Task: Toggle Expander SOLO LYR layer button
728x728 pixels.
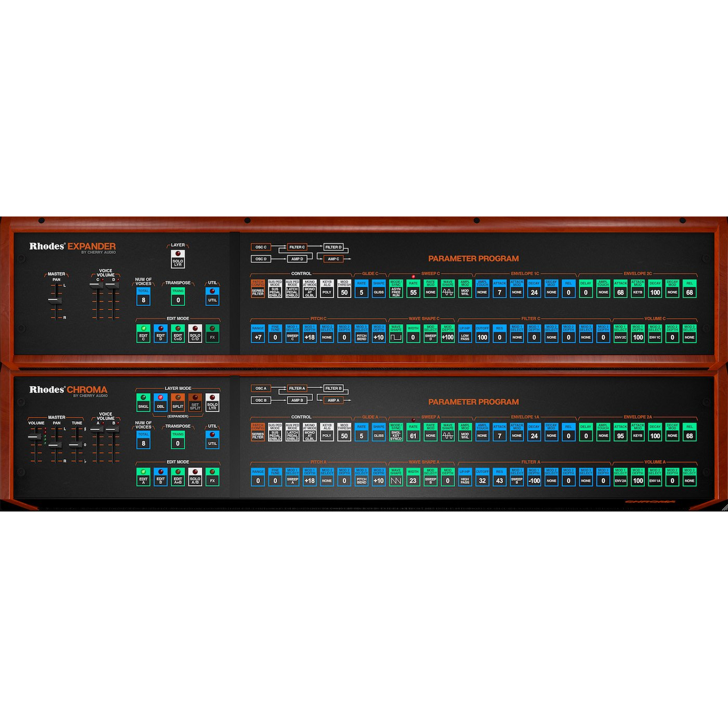Action: pos(178,259)
